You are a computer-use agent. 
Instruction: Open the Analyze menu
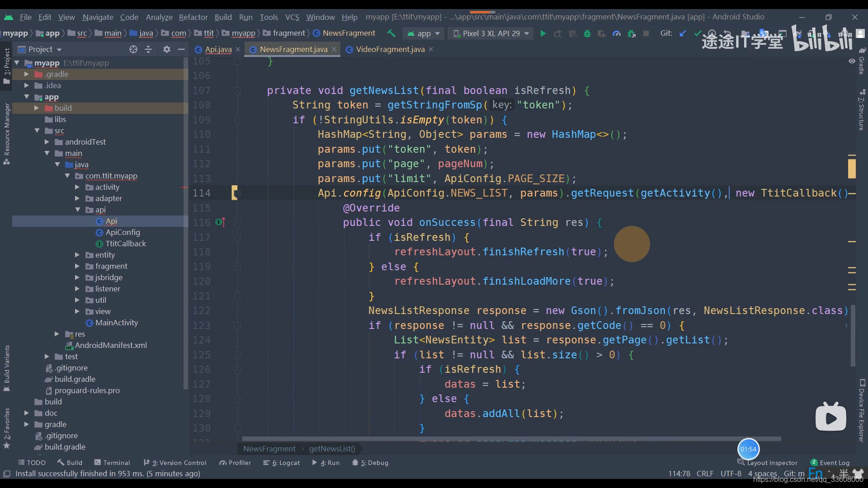pos(159,17)
